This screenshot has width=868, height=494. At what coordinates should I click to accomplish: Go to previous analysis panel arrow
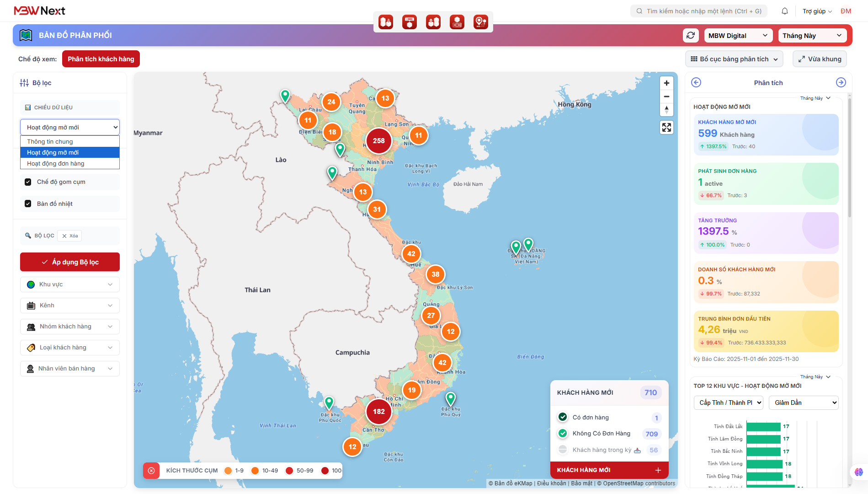[696, 82]
